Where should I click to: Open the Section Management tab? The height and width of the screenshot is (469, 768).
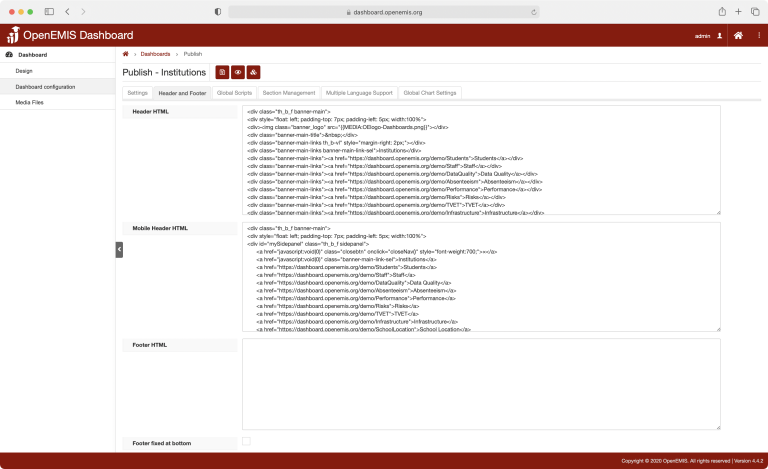(288, 93)
